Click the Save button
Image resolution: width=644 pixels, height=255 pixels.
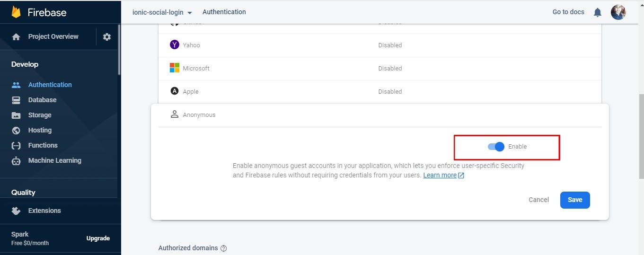pyautogui.click(x=575, y=200)
